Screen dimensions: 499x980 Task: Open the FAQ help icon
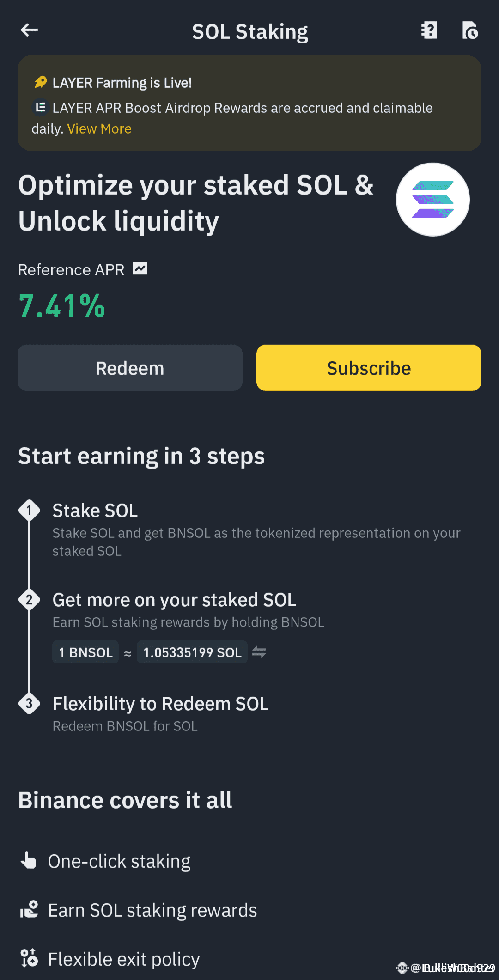pyautogui.click(x=429, y=30)
